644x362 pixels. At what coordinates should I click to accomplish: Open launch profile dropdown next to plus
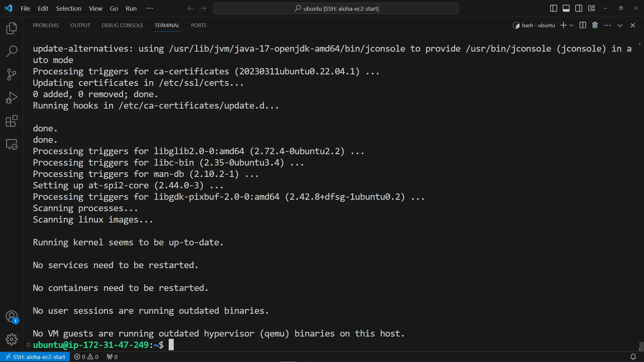[x=572, y=25]
